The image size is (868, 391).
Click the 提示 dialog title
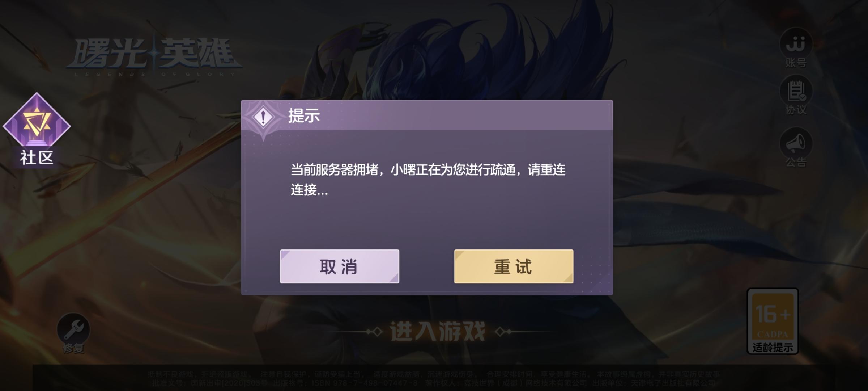(x=304, y=116)
